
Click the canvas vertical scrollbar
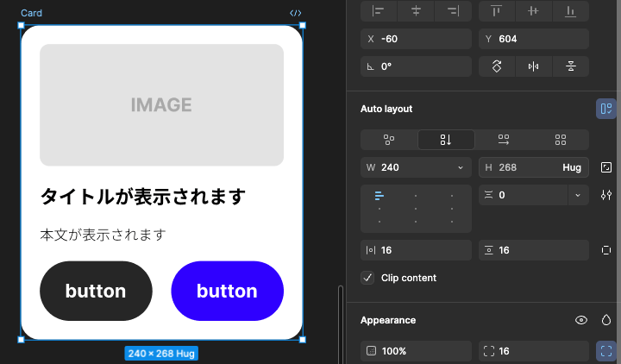click(x=341, y=324)
